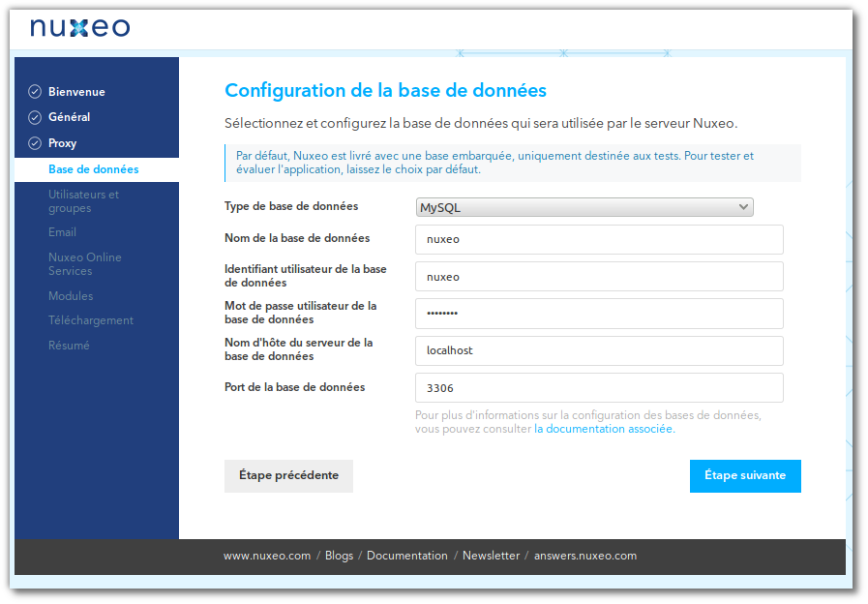Open the documentation associée link
Image resolution: width=868 pixels, height=604 pixels.
pos(605,429)
